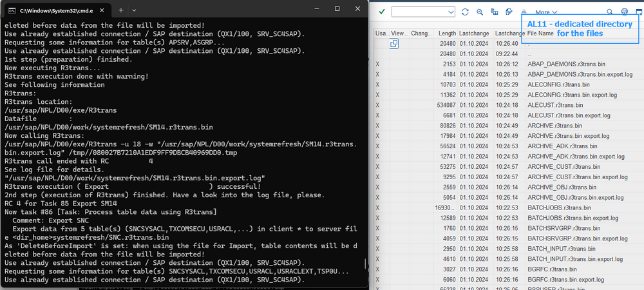Click the green checkmark Enter icon in SAP
This screenshot has height=290, width=644.
[381, 12]
